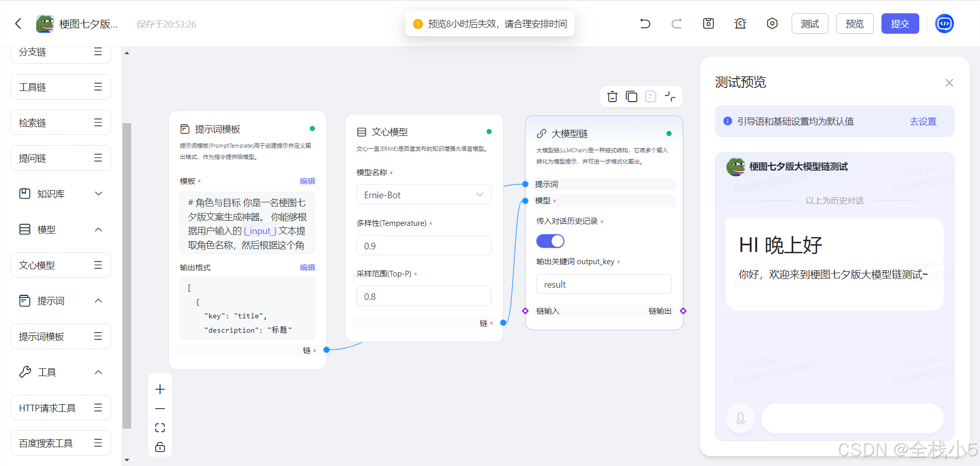Click the drag handle on 工具链
This screenshot has width=980, height=466.
[98, 87]
